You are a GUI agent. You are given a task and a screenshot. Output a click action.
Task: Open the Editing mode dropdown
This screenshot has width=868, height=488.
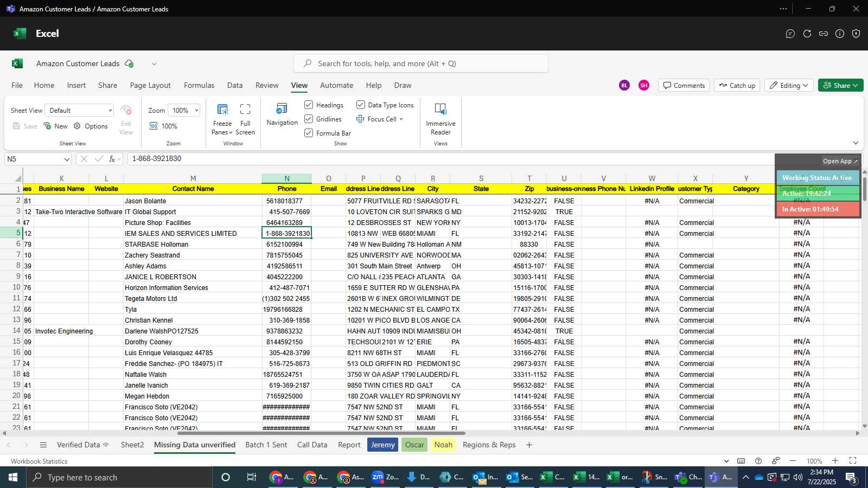(789, 85)
